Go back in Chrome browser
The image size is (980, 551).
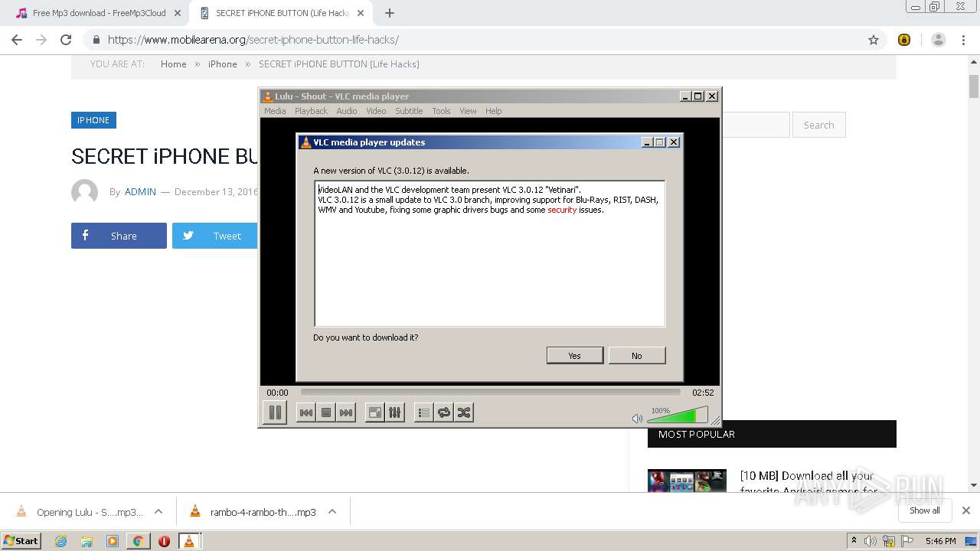17,40
